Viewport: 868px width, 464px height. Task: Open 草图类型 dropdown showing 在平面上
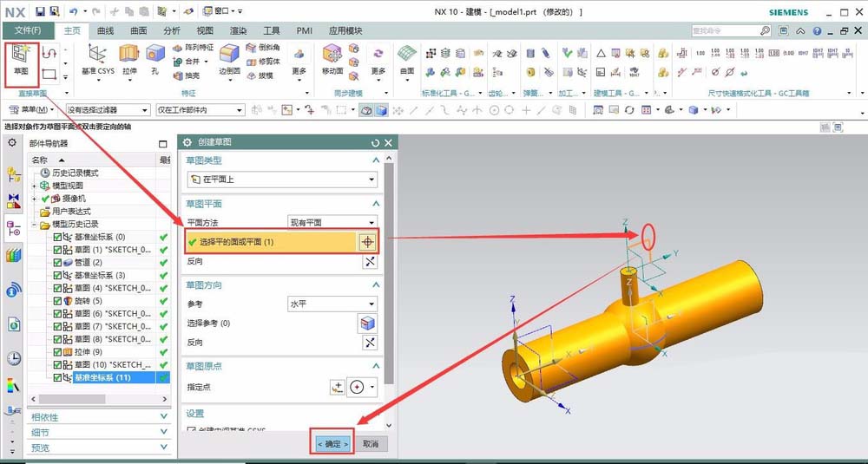pyautogui.click(x=282, y=180)
